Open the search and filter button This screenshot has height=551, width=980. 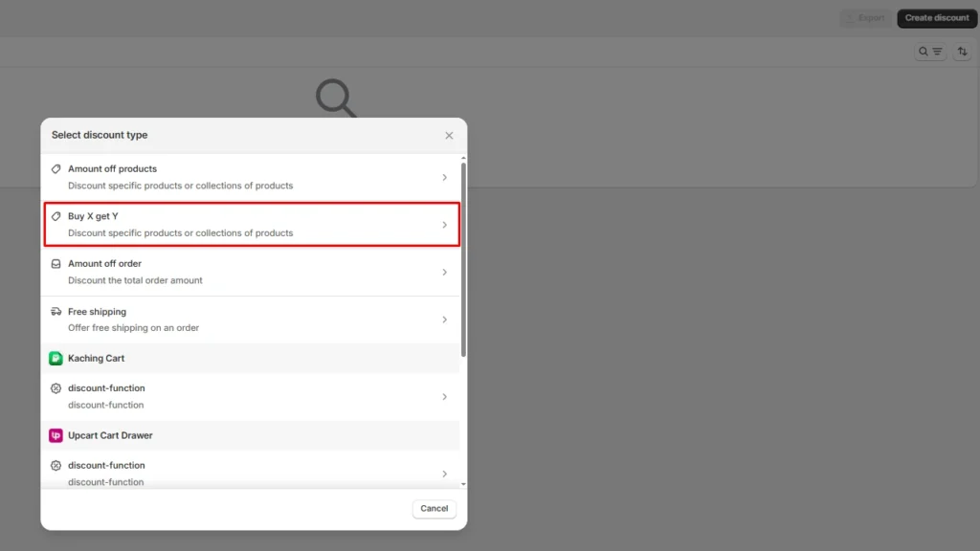coord(930,52)
